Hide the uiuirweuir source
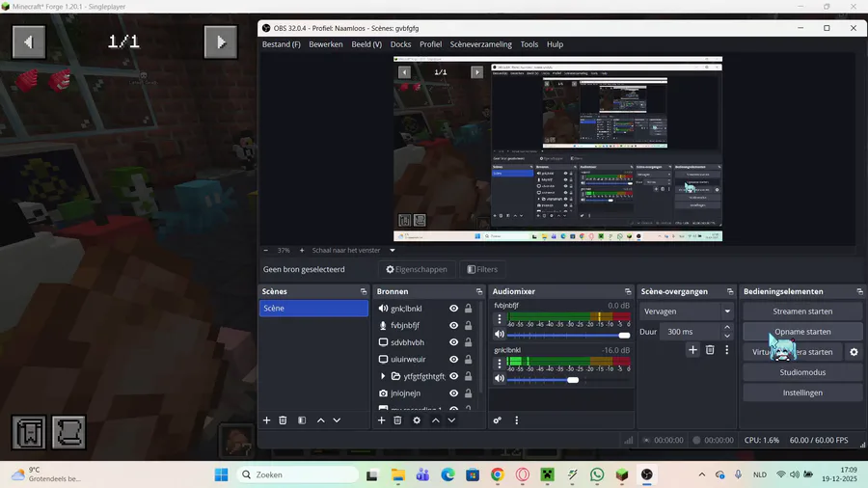Viewport: 868px width, 488px height. (x=454, y=359)
